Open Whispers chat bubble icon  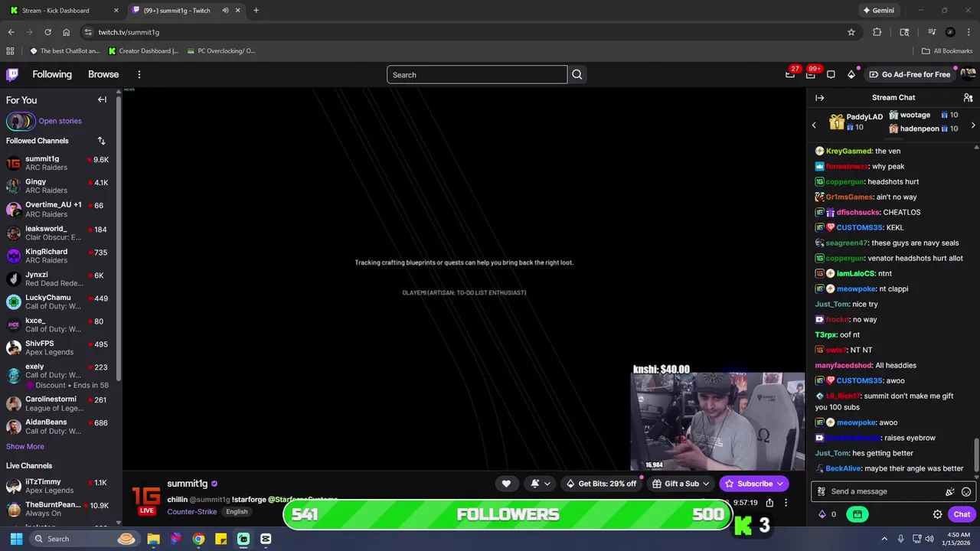831,74
